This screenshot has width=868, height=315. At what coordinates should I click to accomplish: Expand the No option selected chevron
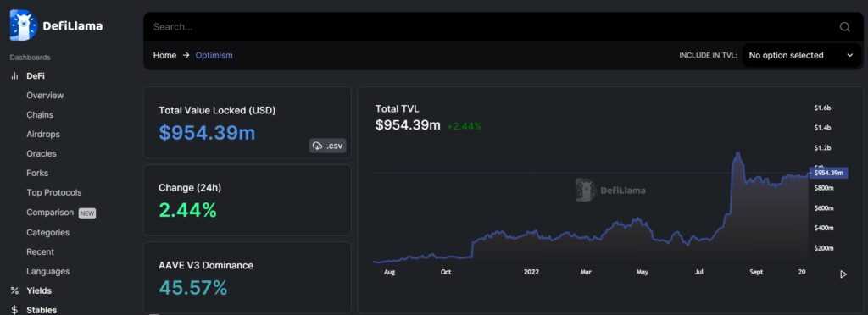click(x=849, y=55)
